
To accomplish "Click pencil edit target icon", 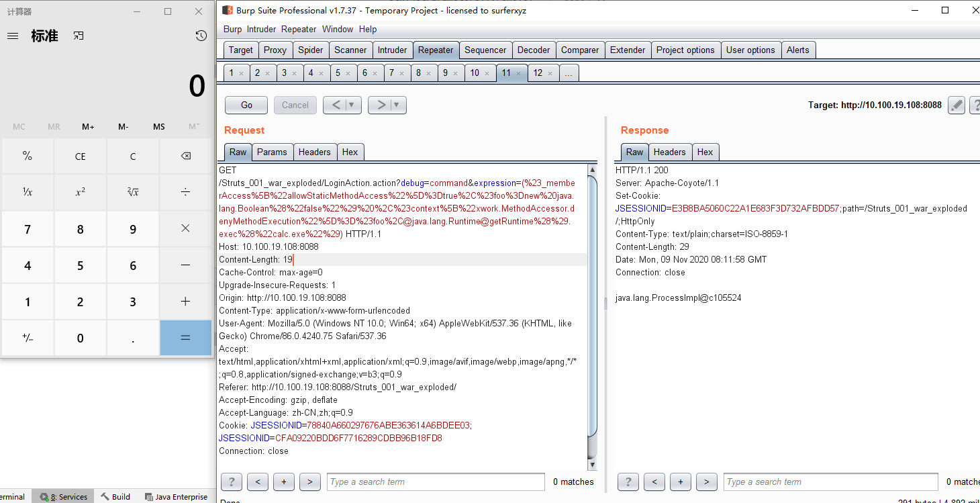I will pyautogui.click(x=957, y=105).
